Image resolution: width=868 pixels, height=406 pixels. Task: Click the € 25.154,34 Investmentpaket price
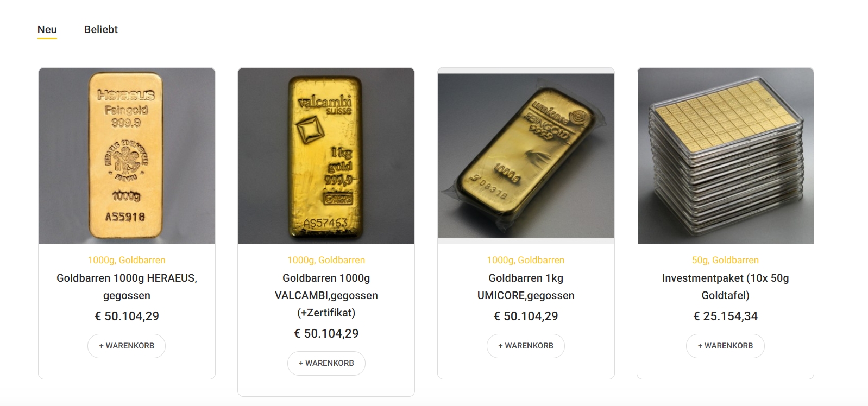click(726, 316)
